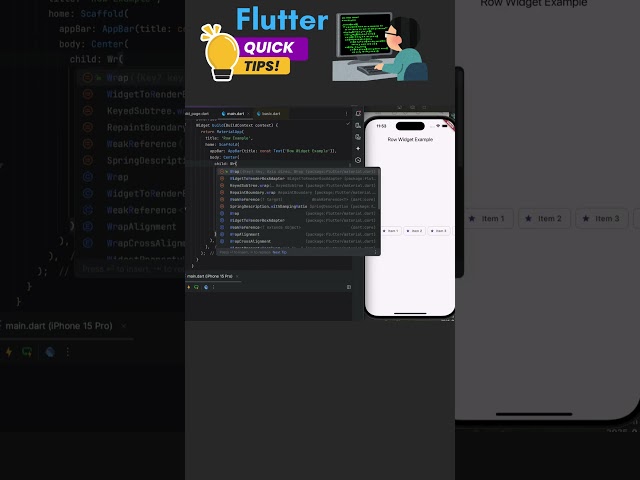Click the child: Wr( line in the center editor
Image resolution: width=640 pixels, height=480 pixels.
pos(226,164)
